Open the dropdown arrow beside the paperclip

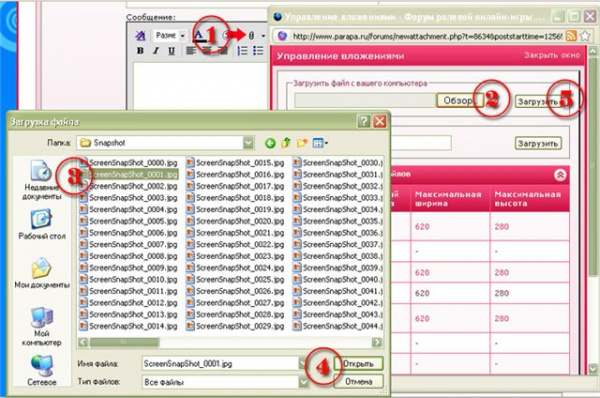tap(263, 36)
